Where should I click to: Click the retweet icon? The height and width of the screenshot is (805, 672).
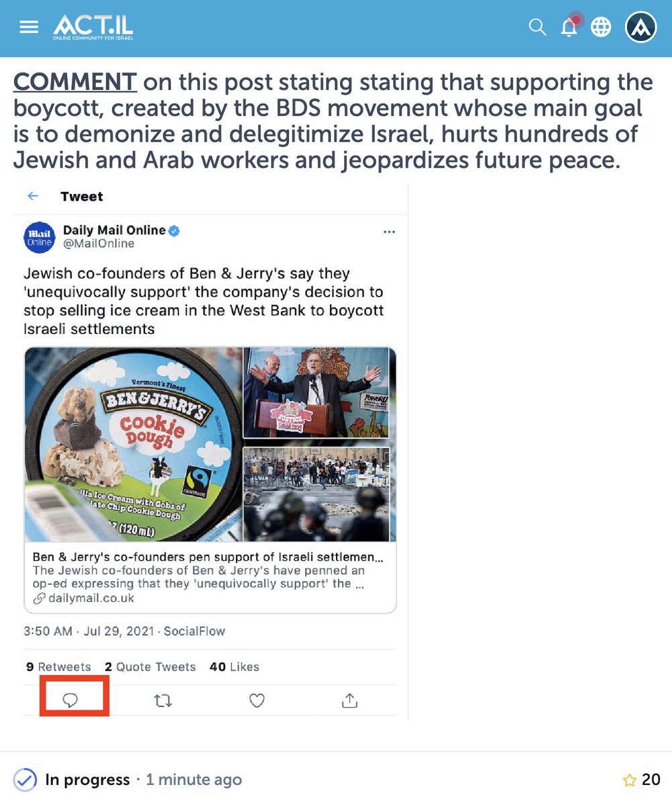(163, 701)
